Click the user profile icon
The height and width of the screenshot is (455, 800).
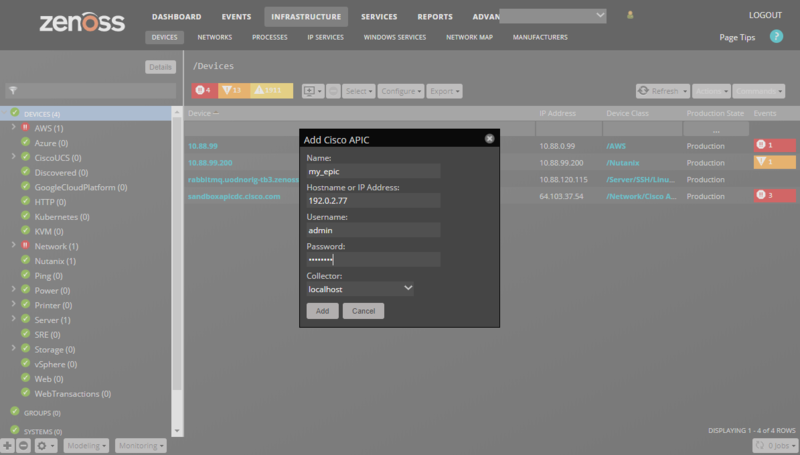[630, 15]
